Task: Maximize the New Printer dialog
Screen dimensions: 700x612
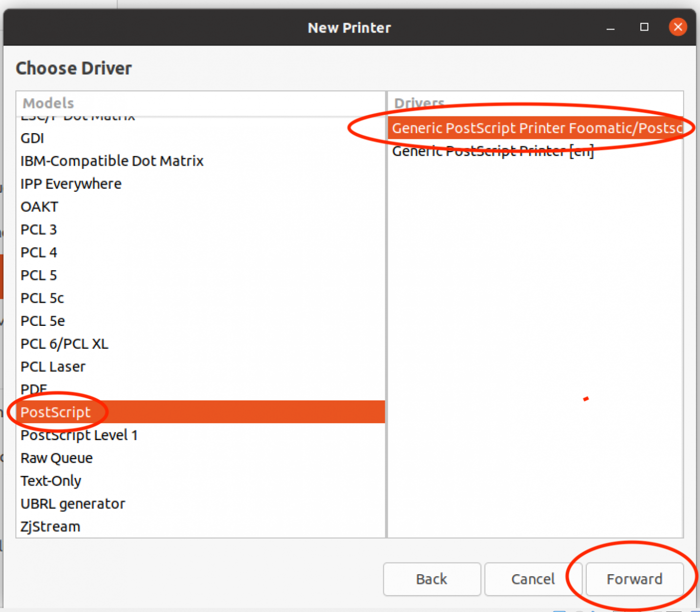Action: point(644,28)
